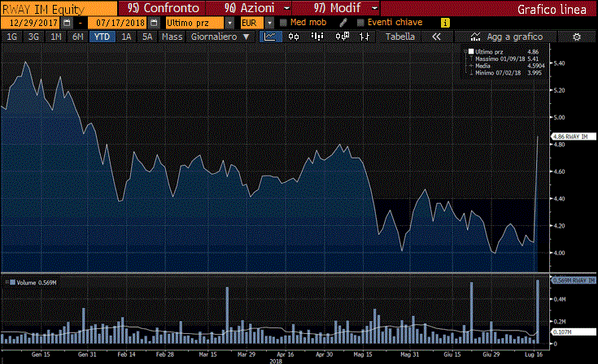The width and height of the screenshot is (598, 364).
Task: Click the 96) Azioni menu
Action: coord(249,8)
